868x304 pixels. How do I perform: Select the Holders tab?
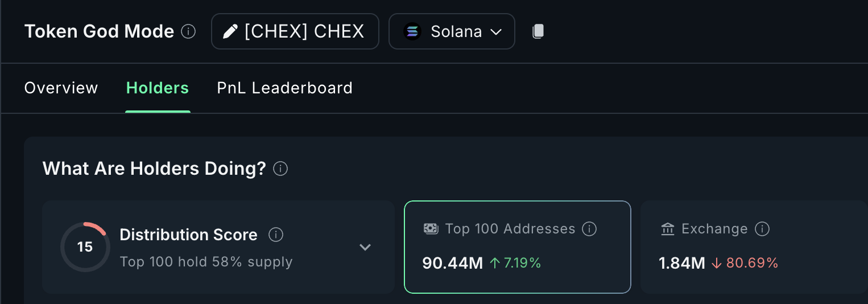158,88
